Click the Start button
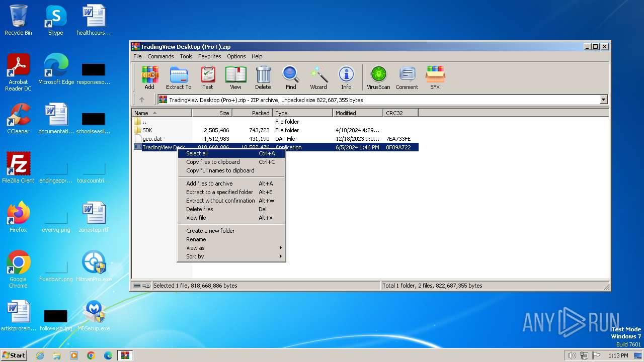 14,355
